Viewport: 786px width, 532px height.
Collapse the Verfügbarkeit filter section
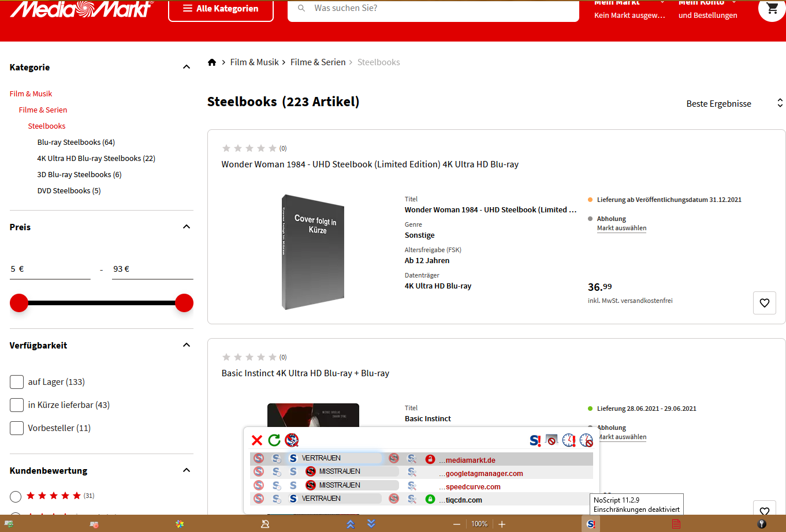(x=187, y=345)
